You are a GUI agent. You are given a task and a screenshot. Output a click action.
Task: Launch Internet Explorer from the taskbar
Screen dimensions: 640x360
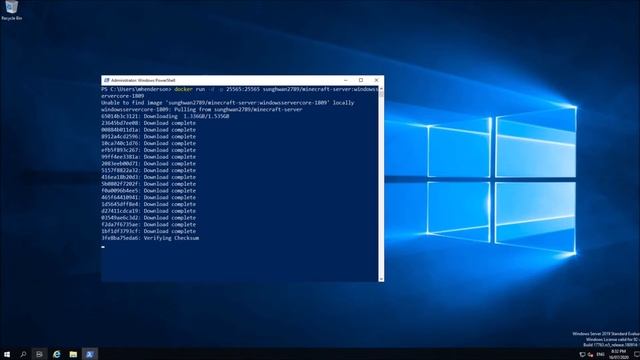click(56, 354)
